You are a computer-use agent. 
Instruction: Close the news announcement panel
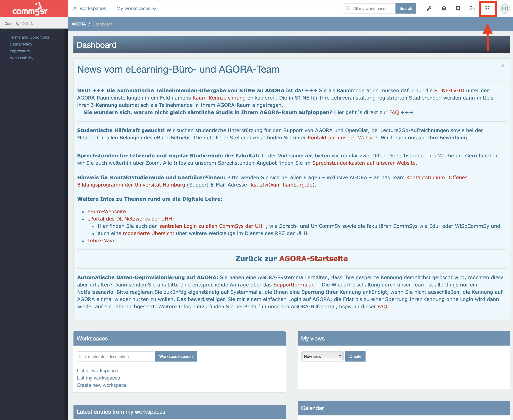pyautogui.click(x=503, y=66)
